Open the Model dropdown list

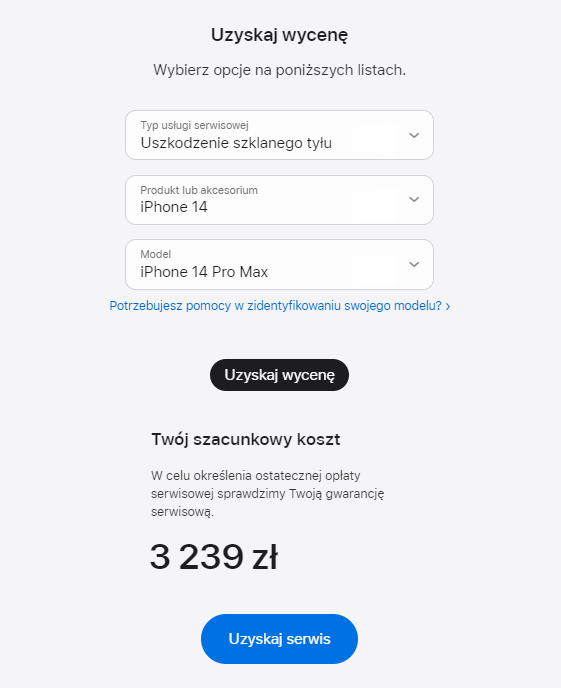coord(279,265)
